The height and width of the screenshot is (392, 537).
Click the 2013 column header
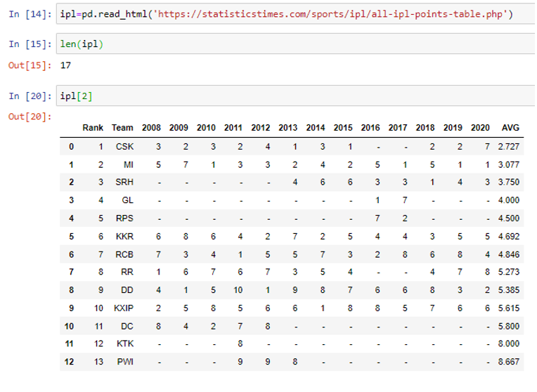point(288,128)
